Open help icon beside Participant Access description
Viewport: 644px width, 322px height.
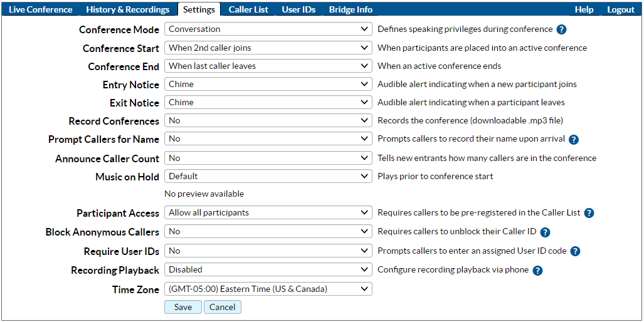[x=589, y=213]
